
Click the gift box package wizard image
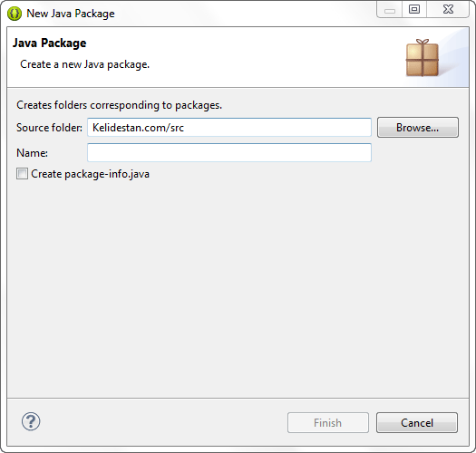423,58
